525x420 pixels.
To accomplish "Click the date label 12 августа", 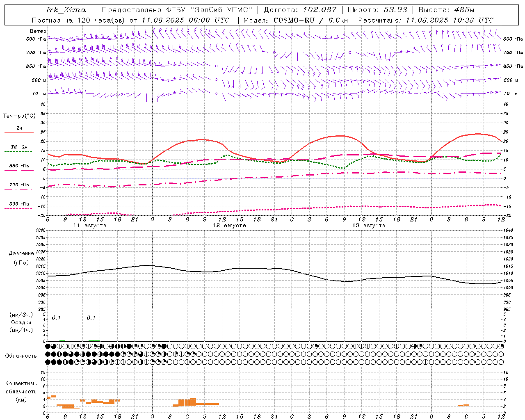I will click(229, 226).
